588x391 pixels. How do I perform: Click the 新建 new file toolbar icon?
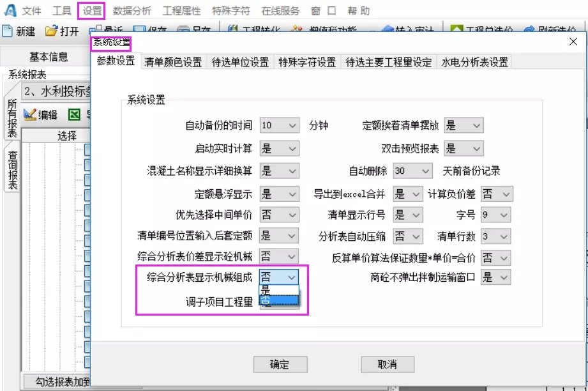8,31
